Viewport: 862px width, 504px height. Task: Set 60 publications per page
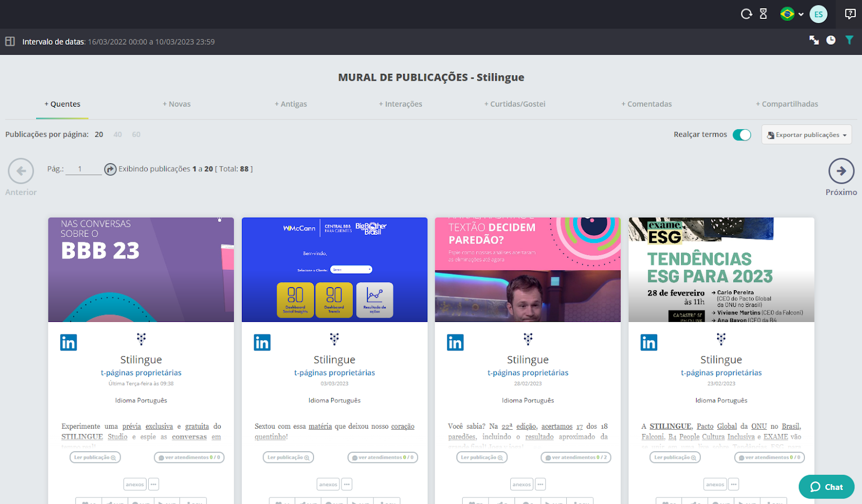click(x=136, y=135)
